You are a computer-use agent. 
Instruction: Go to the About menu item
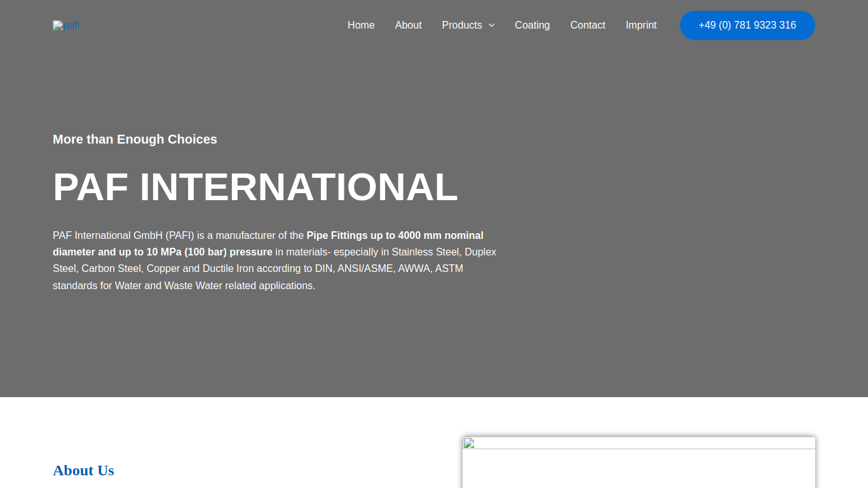(408, 25)
